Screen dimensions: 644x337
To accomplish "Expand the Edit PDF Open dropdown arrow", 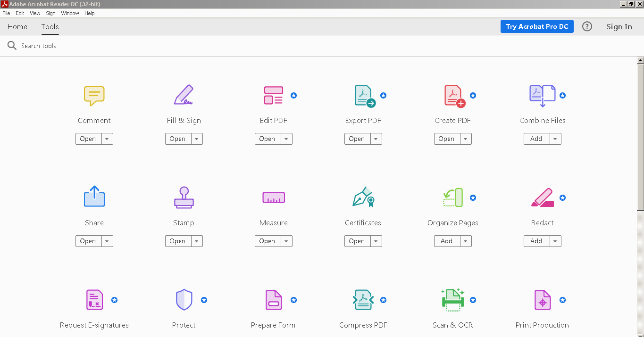I will 286,139.
